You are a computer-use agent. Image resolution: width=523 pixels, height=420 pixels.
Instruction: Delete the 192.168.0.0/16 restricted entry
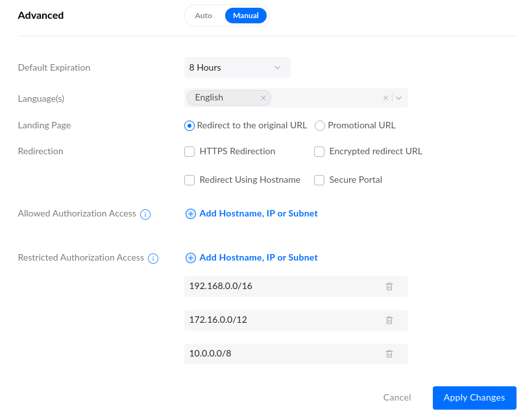(389, 286)
